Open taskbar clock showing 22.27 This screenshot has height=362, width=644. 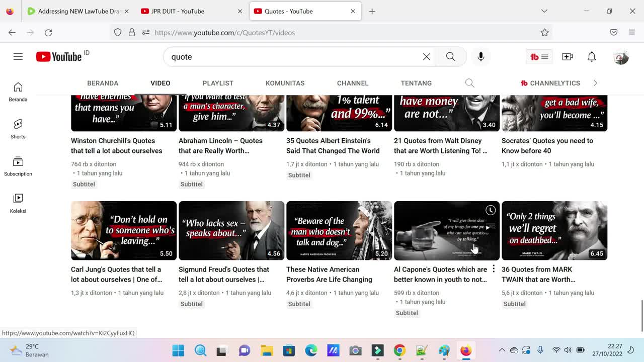(x=607, y=350)
